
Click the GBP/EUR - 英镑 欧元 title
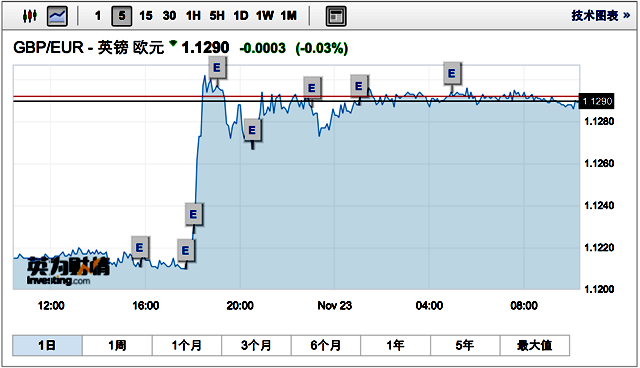[89, 48]
